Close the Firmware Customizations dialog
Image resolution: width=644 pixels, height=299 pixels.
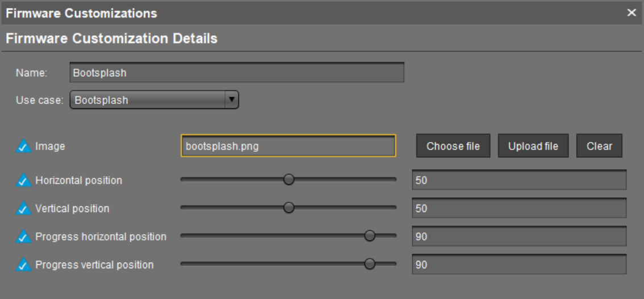tap(632, 13)
